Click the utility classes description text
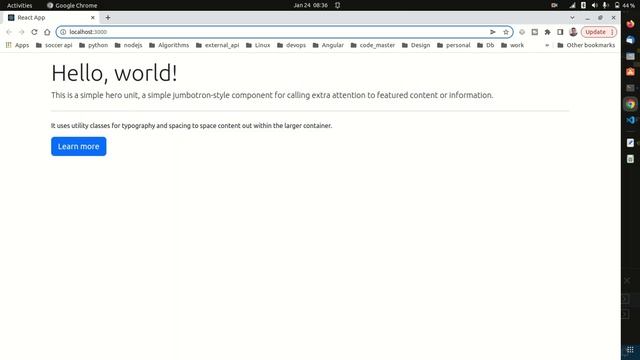Image resolution: width=640 pixels, height=360 pixels. coord(191,126)
